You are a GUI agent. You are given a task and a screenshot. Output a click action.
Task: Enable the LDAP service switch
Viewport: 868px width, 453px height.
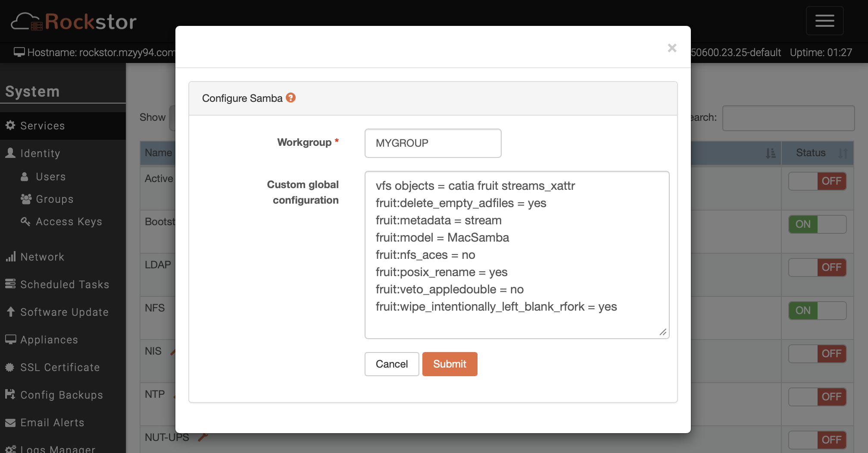pyautogui.click(x=817, y=267)
